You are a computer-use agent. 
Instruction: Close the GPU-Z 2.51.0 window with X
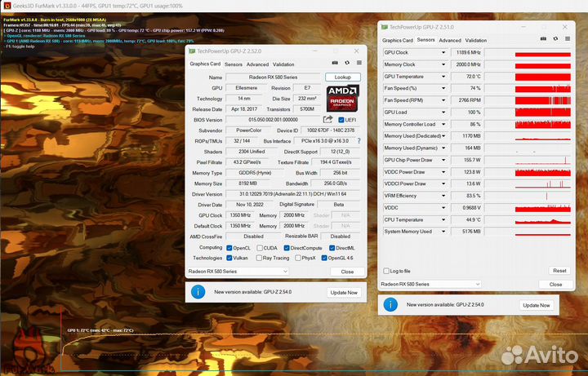click(565, 27)
